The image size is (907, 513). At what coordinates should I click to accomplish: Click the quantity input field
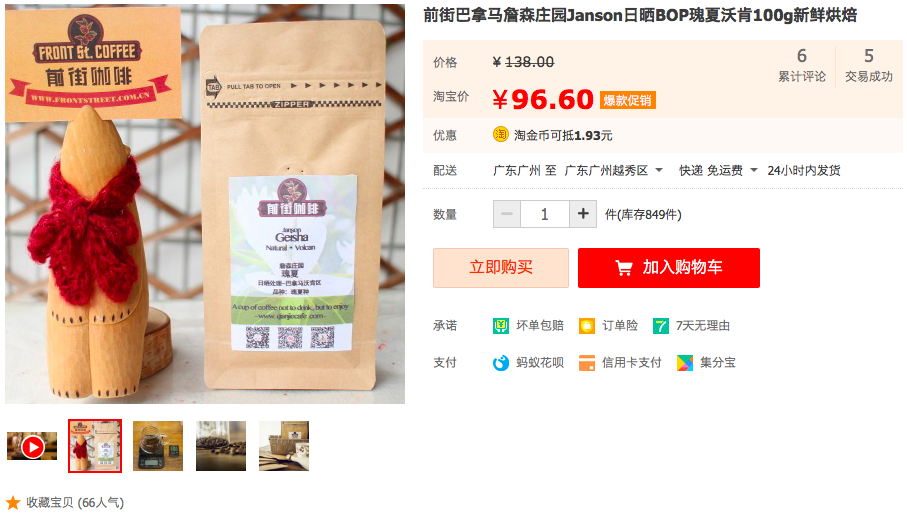pos(545,214)
